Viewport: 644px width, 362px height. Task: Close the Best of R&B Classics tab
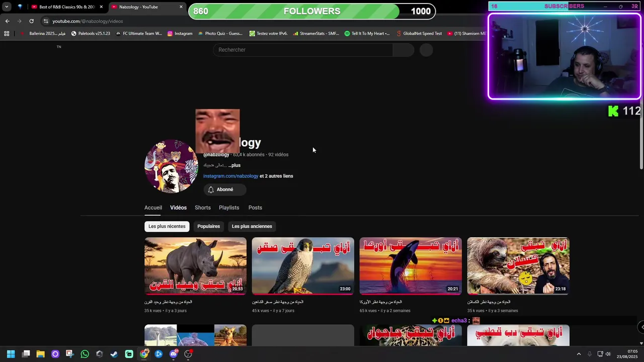pyautogui.click(x=101, y=7)
